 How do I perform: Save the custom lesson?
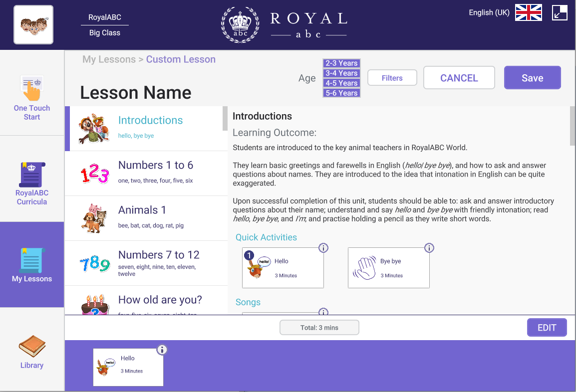(x=532, y=78)
